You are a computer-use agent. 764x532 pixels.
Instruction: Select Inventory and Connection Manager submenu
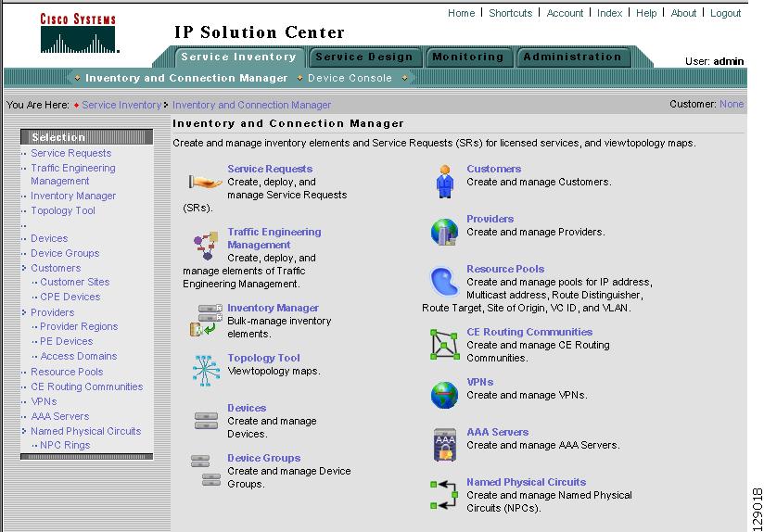[x=186, y=78]
